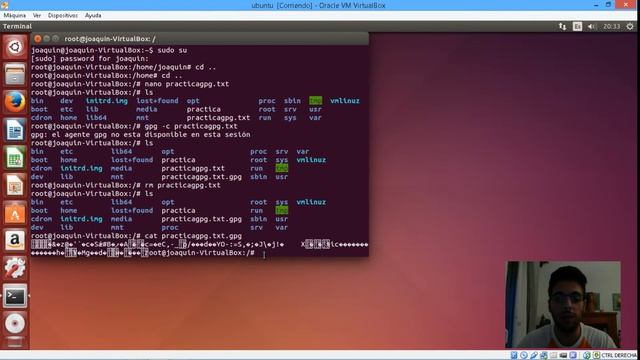
Task: Open the Amazon launcher icon
Action: [x=15, y=241]
